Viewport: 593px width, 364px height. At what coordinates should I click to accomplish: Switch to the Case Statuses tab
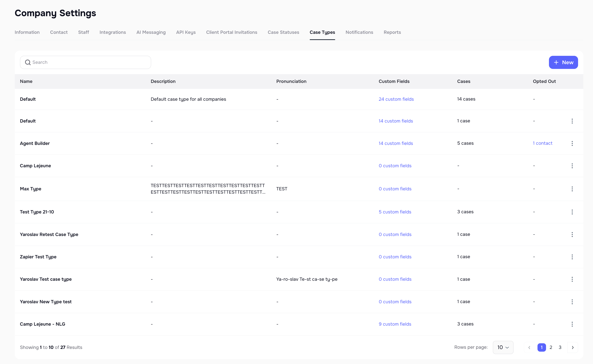pos(283,32)
